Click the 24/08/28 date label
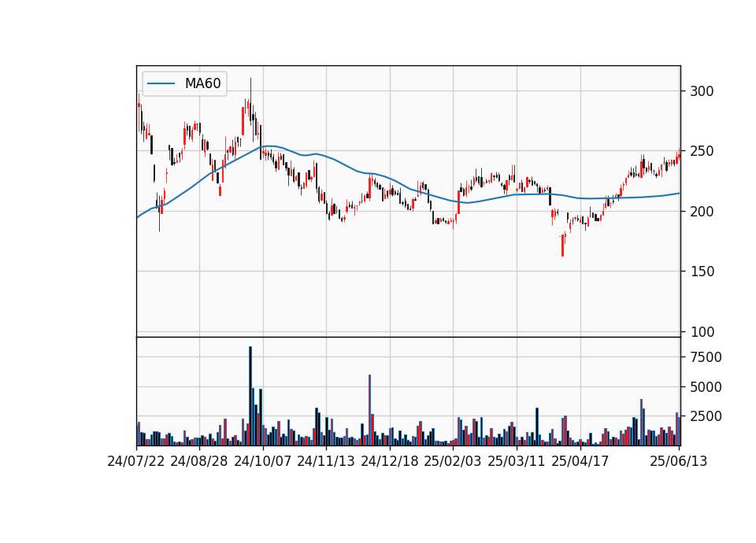756x543 pixels. (199, 461)
